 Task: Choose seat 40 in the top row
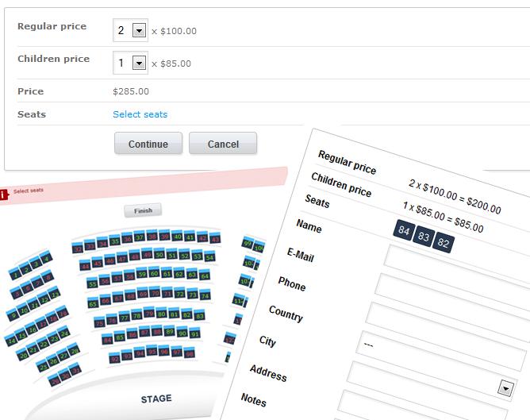177,236
